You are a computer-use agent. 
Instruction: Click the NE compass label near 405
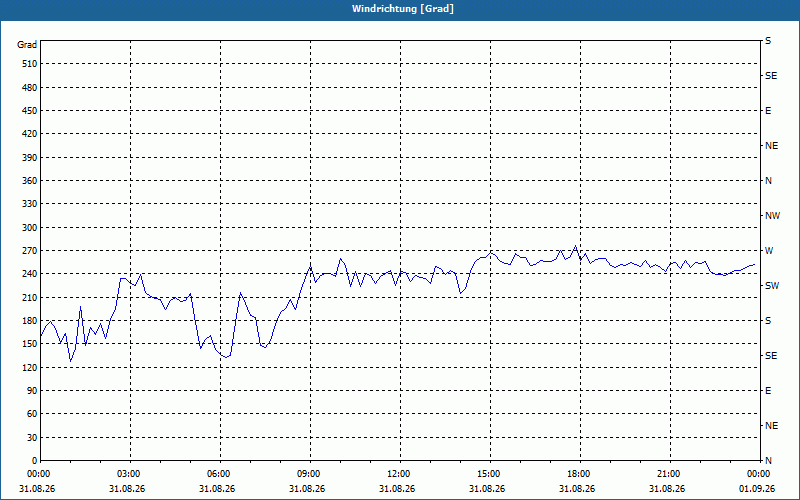[x=771, y=146]
